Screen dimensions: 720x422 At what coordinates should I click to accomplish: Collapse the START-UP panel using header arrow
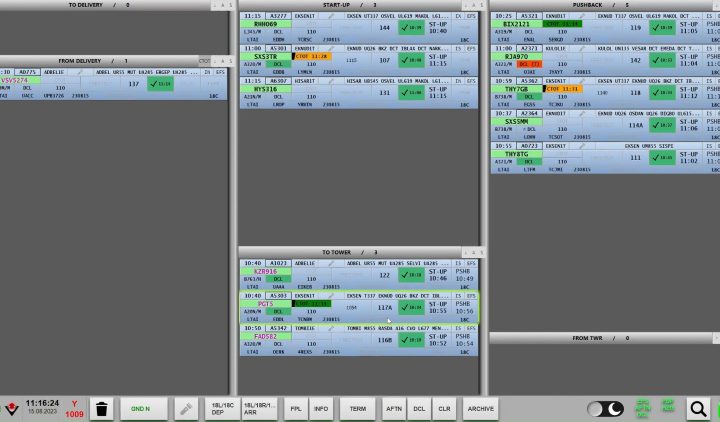tap(472, 5)
